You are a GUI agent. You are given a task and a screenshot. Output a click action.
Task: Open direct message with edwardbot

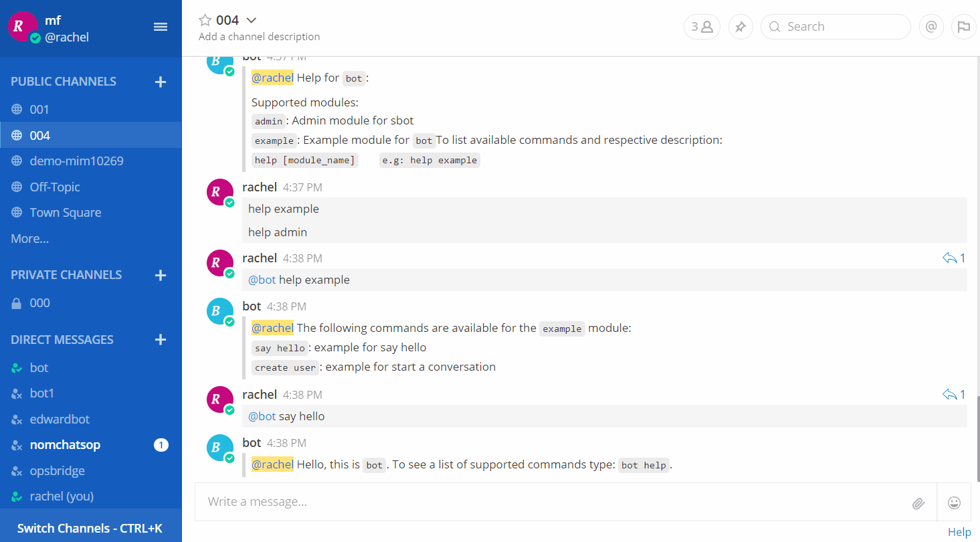click(91, 419)
